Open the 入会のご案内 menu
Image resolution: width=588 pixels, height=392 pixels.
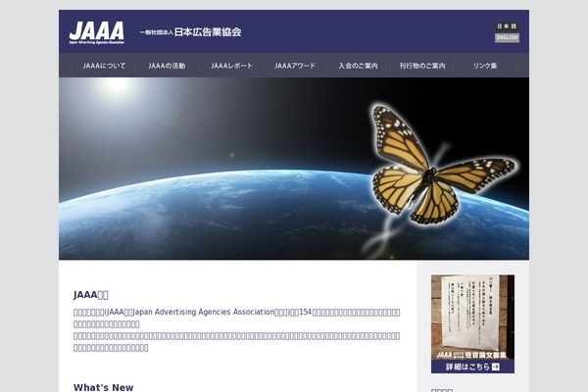pyautogui.click(x=358, y=66)
